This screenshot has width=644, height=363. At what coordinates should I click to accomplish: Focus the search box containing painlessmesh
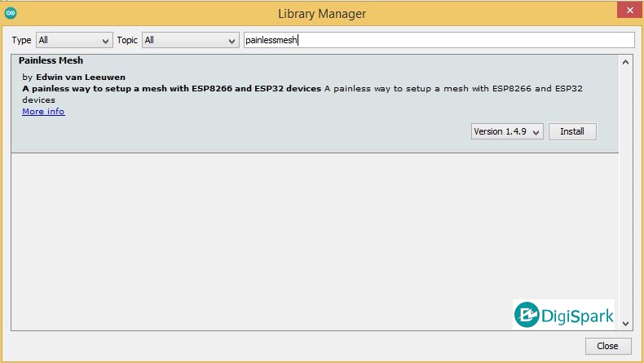click(439, 40)
